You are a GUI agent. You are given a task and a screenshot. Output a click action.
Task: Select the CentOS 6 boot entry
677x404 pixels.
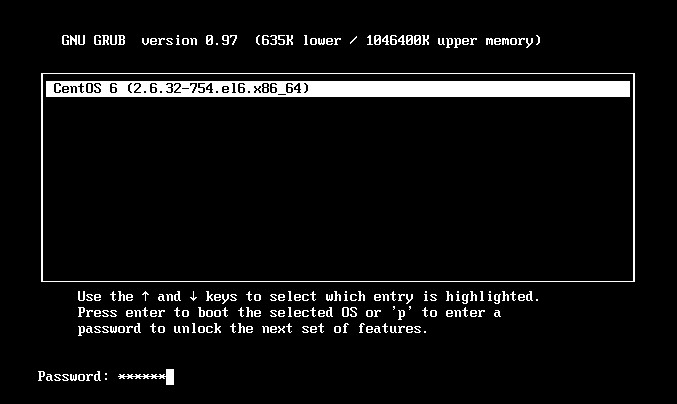click(338, 88)
